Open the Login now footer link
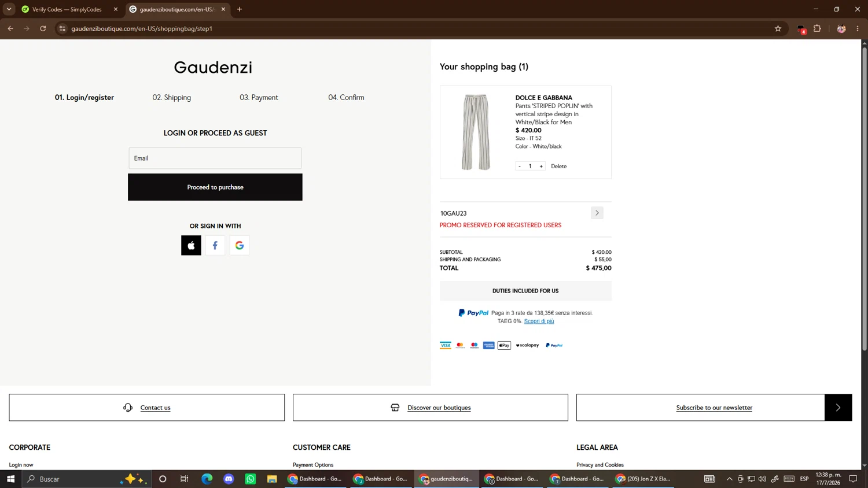Screen dimensions: 868x488 coord(21,465)
